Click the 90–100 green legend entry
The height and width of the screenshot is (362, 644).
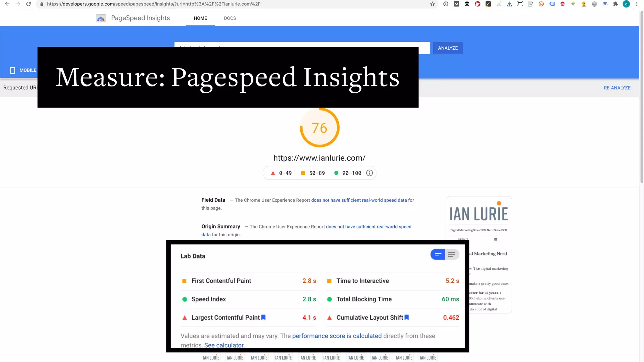tap(348, 173)
